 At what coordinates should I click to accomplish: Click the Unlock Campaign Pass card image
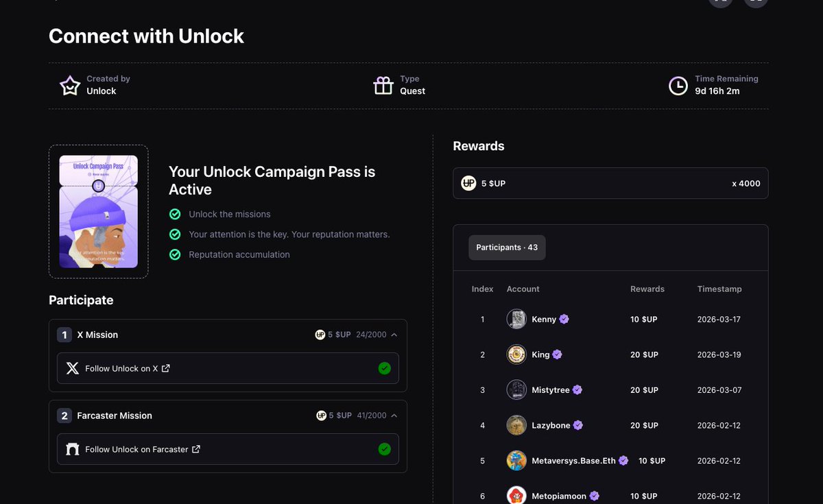tap(98, 211)
